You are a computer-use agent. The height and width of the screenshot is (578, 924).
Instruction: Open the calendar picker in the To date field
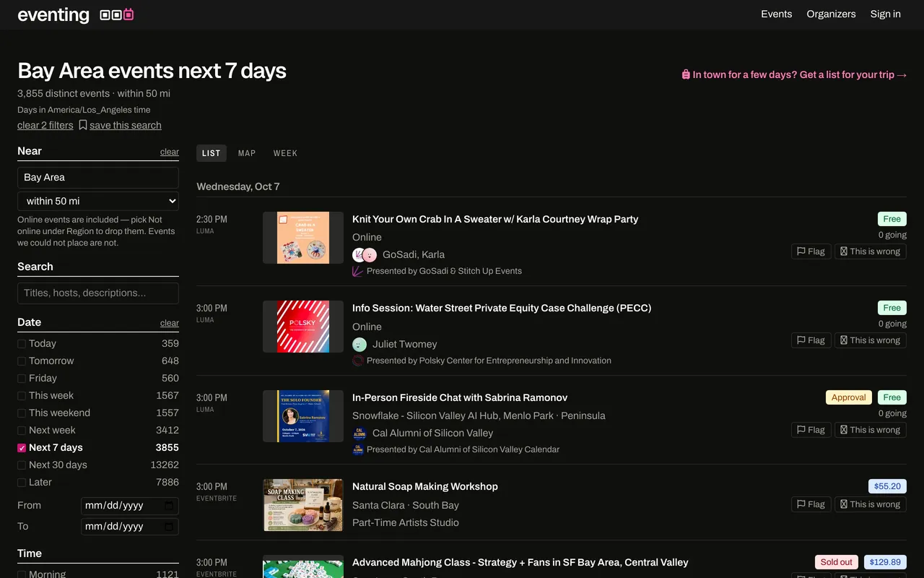tap(169, 527)
